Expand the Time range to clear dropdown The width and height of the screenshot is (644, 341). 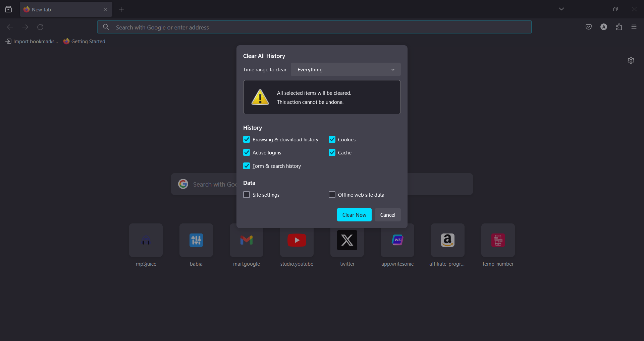point(346,69)
